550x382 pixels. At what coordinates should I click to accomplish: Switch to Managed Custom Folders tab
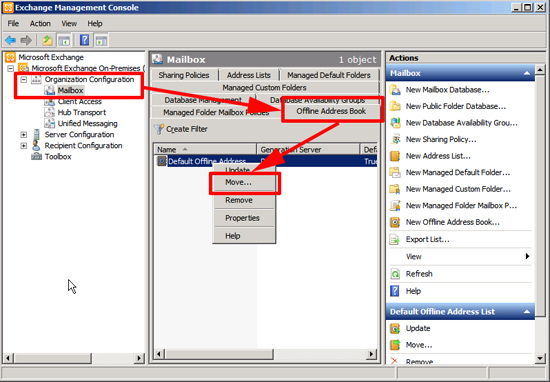pos(264,87)
